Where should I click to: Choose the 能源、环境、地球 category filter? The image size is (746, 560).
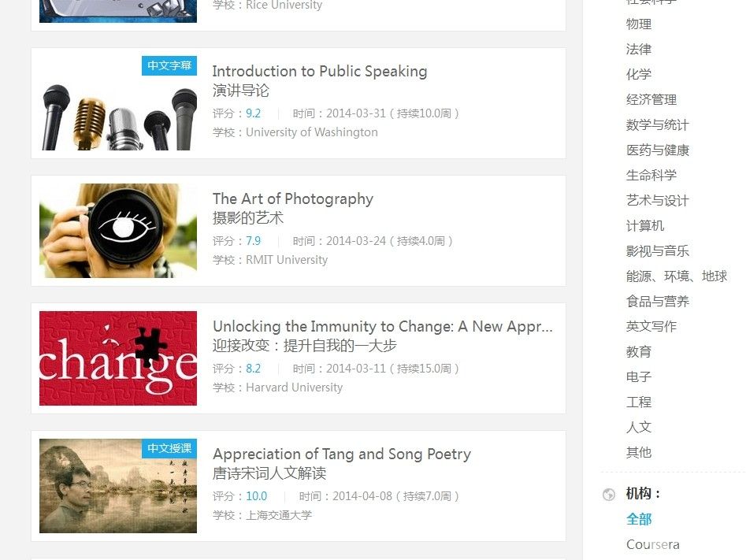677,276
